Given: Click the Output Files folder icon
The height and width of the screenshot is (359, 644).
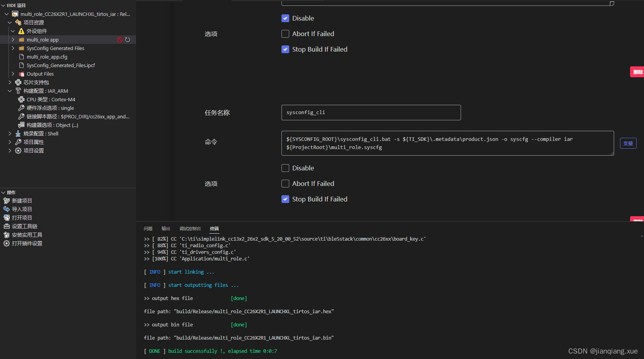Looking at the screenshot, I should pos(22,74).
